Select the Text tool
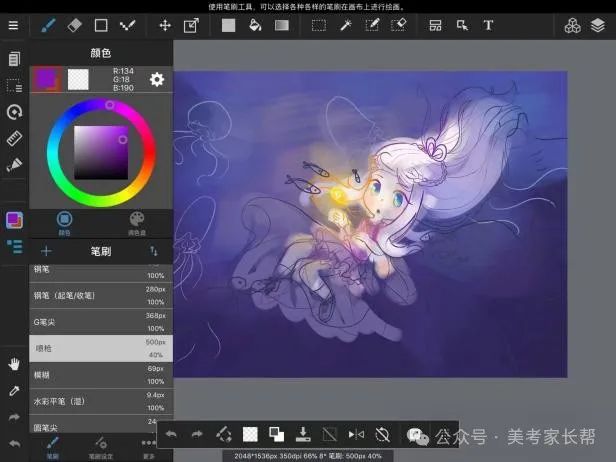 (x=488, y=26)
